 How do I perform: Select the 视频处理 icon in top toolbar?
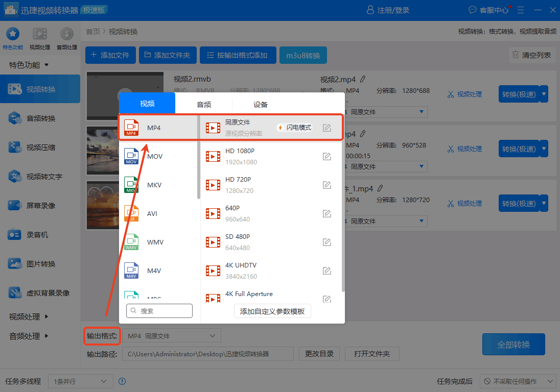39,36
